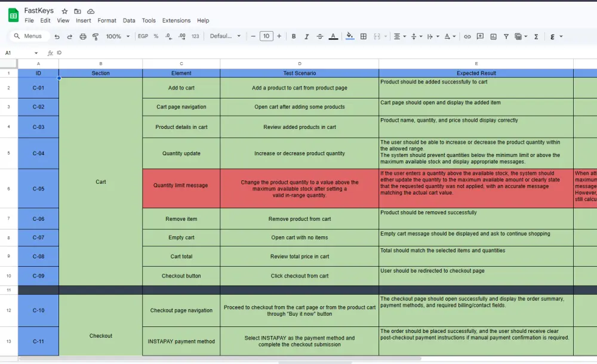The height and width of the screenshot is (364, 597).
Task: Click the merge cells icon
Action: (x=377, y=36)
